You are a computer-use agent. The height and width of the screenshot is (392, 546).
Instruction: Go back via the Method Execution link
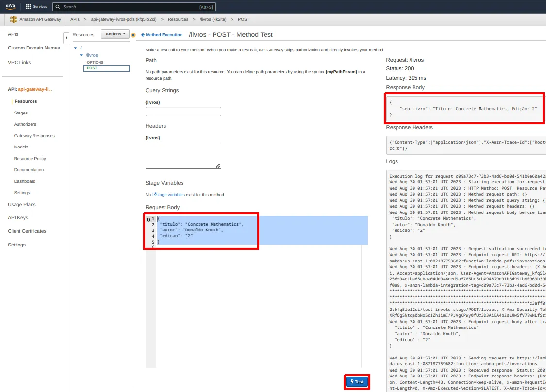click(x=164, y=35)
